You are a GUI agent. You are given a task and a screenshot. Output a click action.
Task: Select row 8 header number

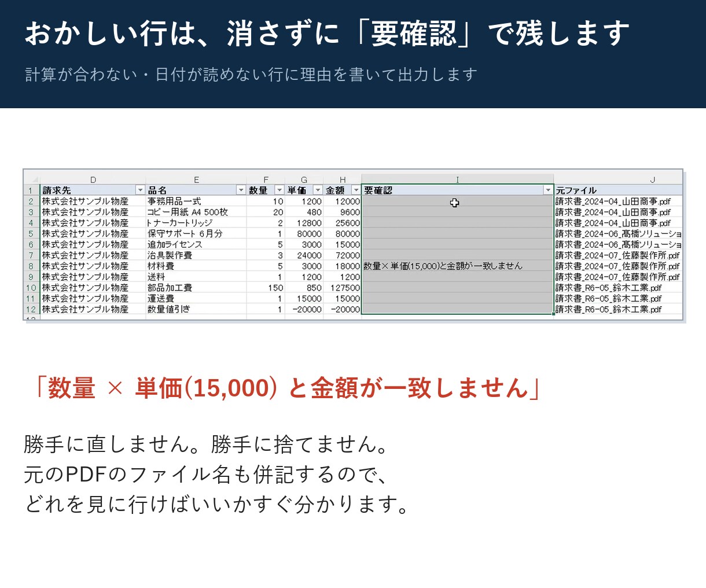click(31, 266)
